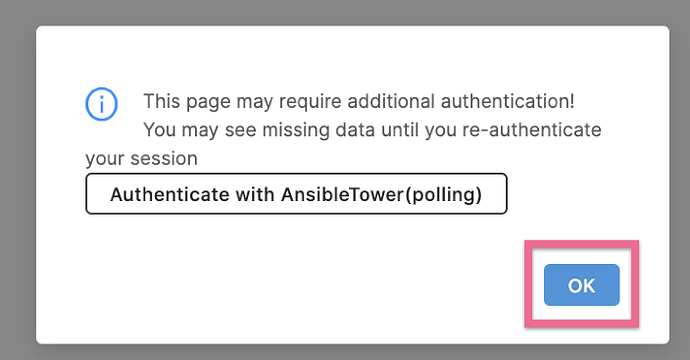Confirm the dialog with OK

click(581, 285)
